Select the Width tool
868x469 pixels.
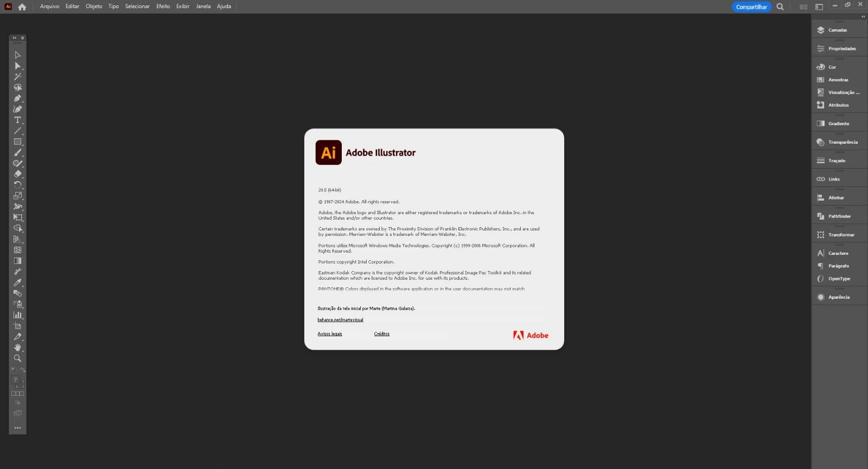pos(17,207)
